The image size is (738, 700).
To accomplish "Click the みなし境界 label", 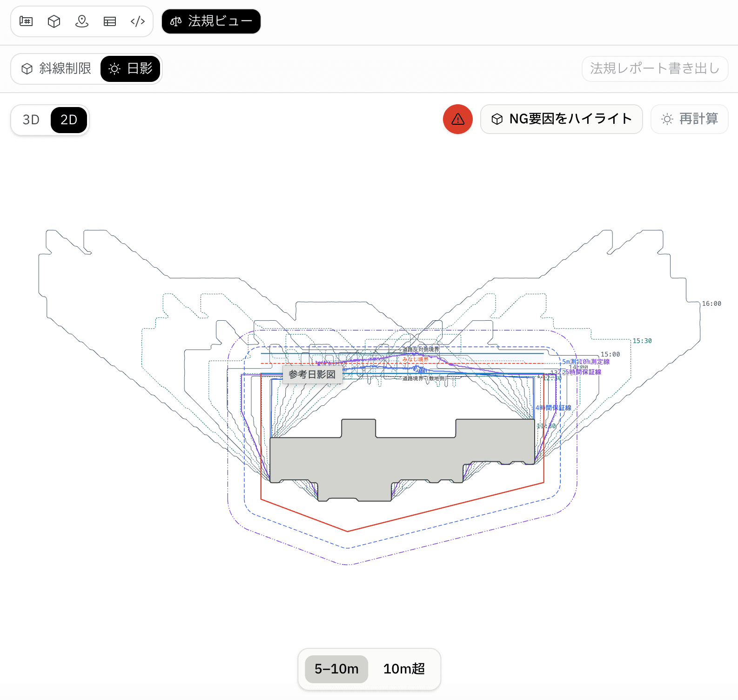I will click(416, 360).
